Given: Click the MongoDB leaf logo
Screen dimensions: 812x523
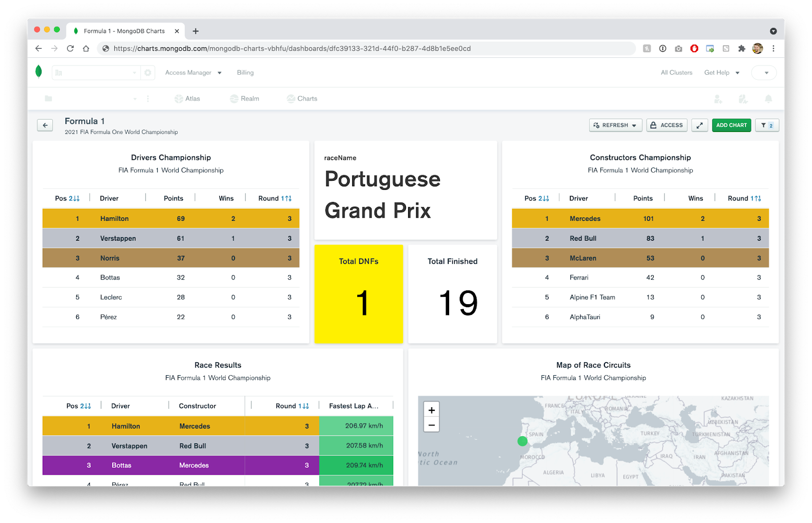Looking at the screenshot, I should (39, 72).
